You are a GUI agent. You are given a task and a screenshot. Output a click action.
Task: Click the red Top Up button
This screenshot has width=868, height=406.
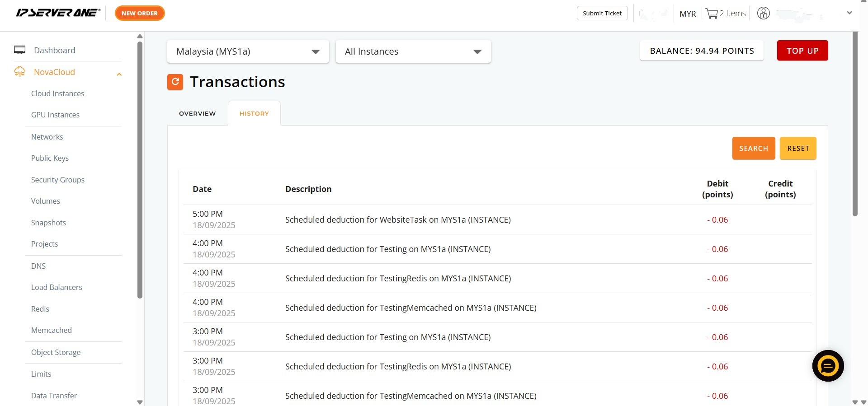pyautogui.click(x=802, y=51)
